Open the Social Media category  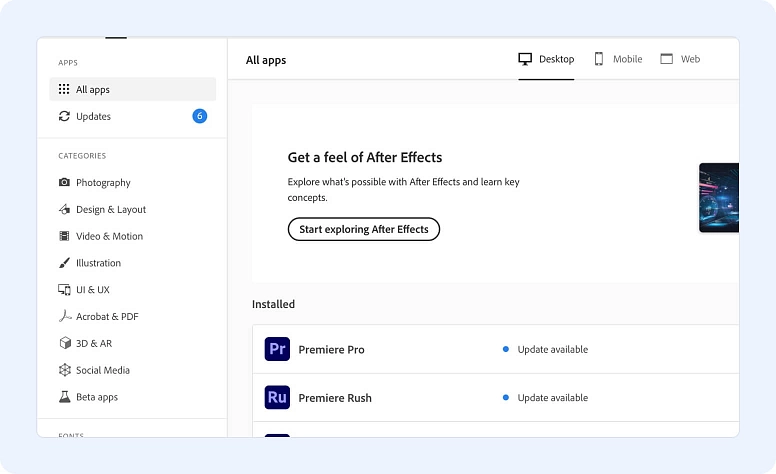[103, 370]
